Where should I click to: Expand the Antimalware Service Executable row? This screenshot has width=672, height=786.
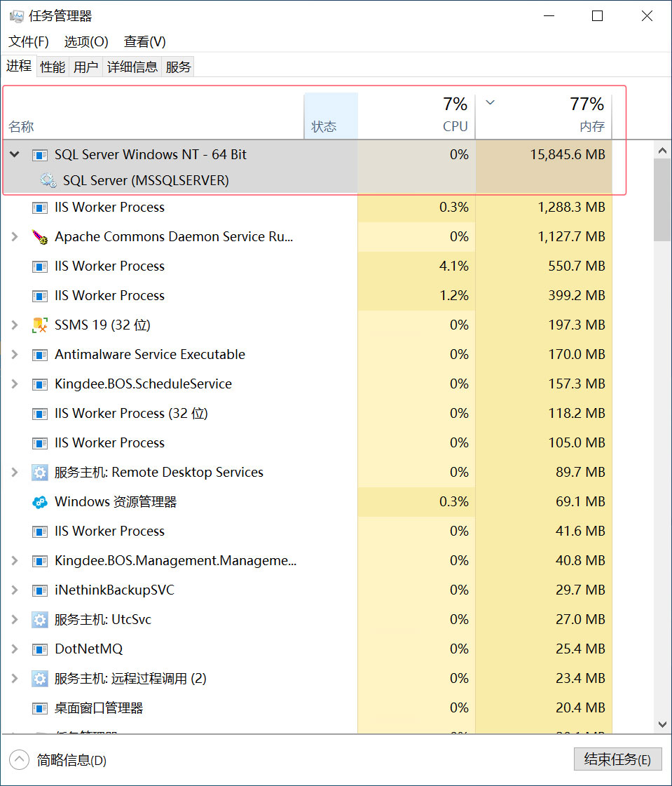click(x=15, y=355)
